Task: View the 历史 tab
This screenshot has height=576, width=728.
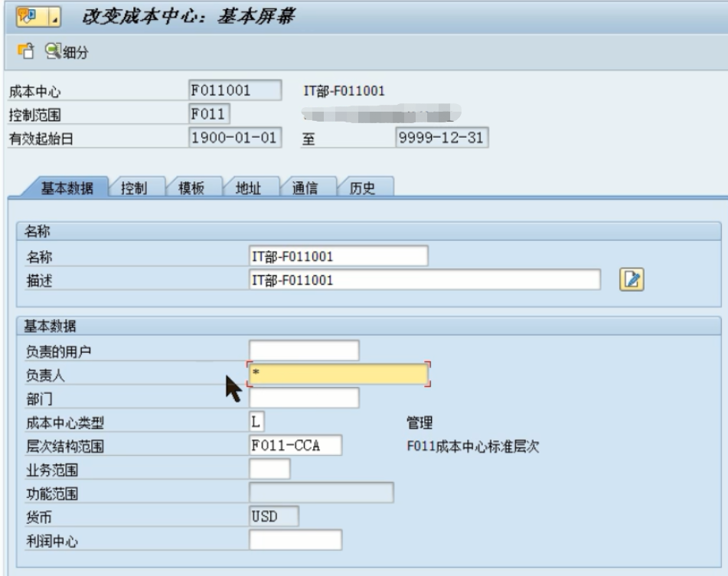Action: click(362, 188)
